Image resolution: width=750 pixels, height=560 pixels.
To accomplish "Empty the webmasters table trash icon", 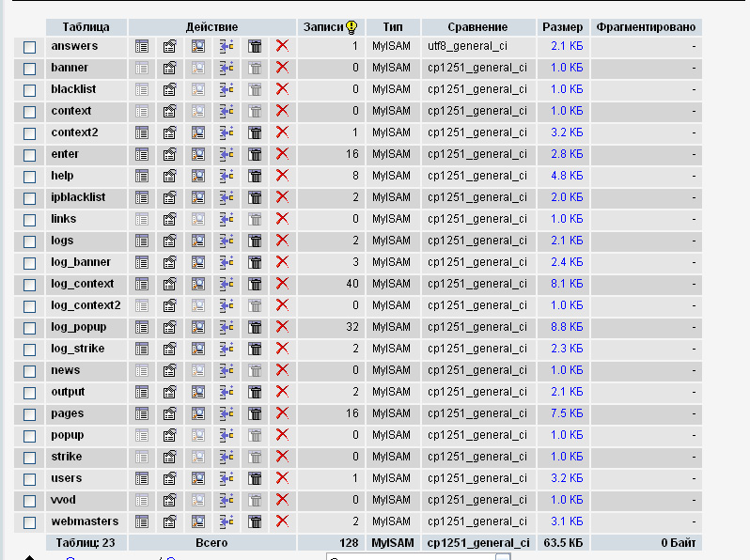I will point(255,521).
